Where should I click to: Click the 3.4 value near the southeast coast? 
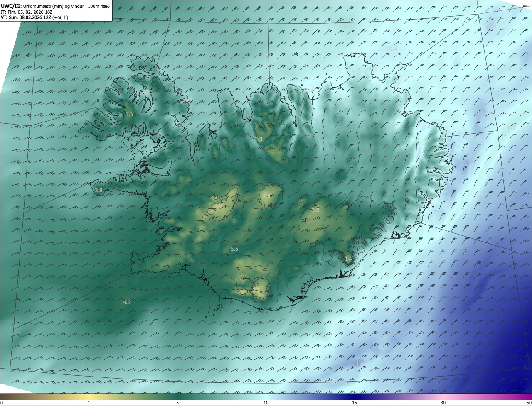(348, 259)
